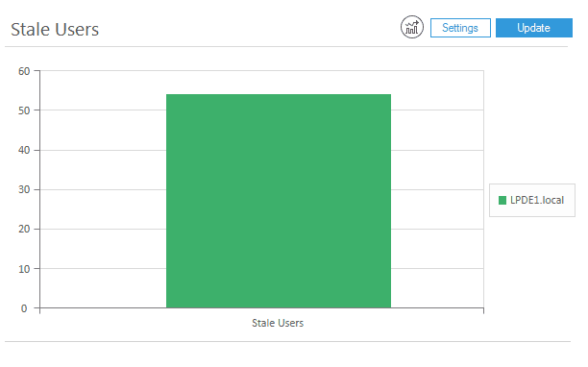This screenshot has width=588, height=367.
Task: Click the green LPDE1.local legend swatch
Action: [x=502, y=200]
